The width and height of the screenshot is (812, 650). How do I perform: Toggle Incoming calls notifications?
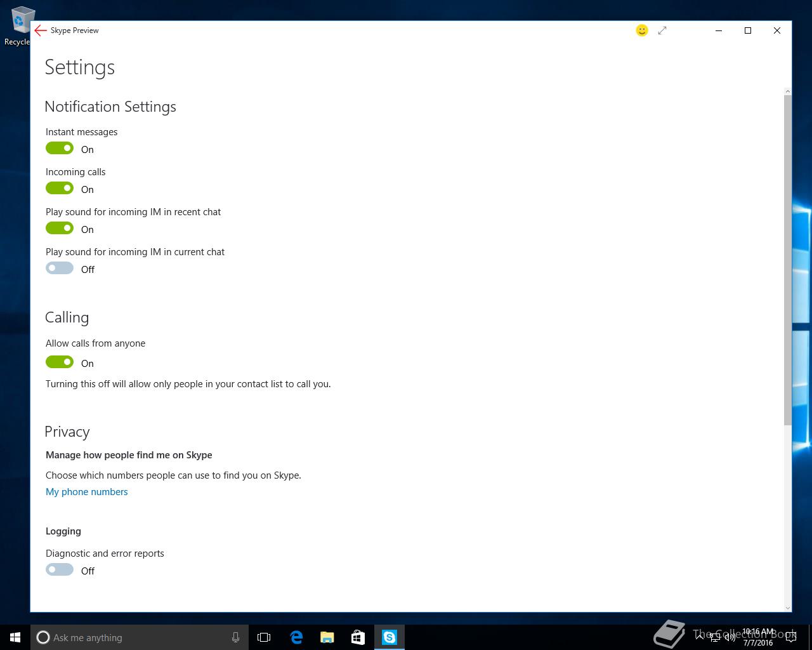60,188
